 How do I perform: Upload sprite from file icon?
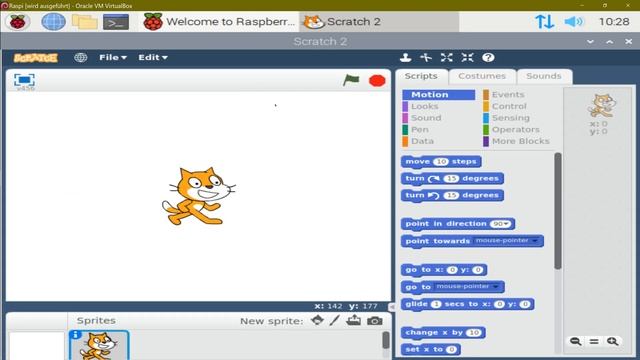click(x=353, y=320)
